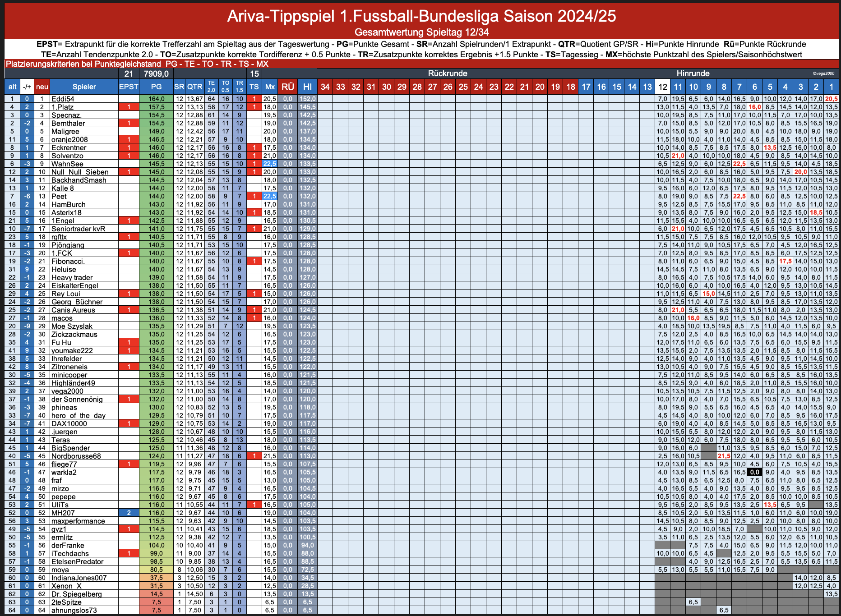Select player name 1.Platz
841x616 pixels.
62,107
